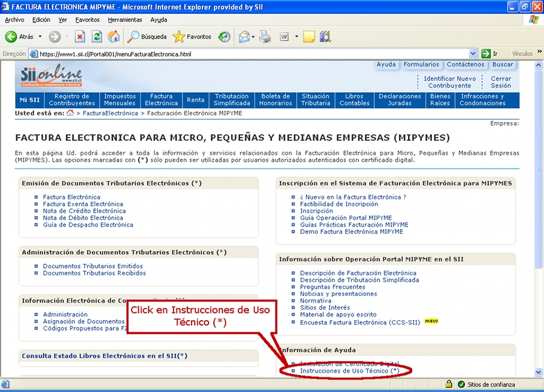Select the Bienes Raíces navigation tab
Viewport: 544px width, 392px height.
[440, 100]
